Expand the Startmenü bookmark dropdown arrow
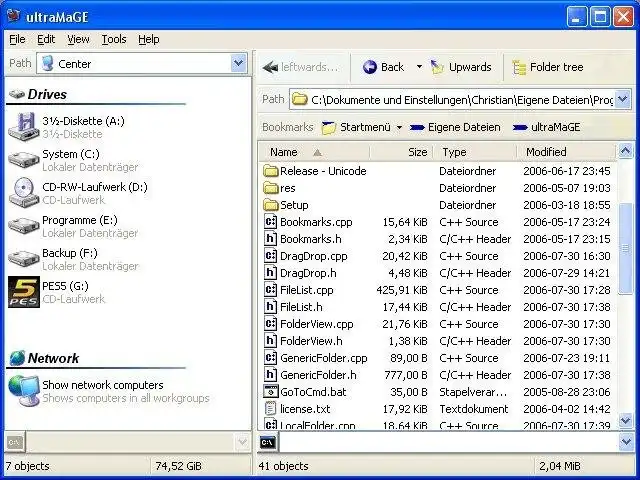This screenshot has width=640, height=480. click(x=399, y=128)
